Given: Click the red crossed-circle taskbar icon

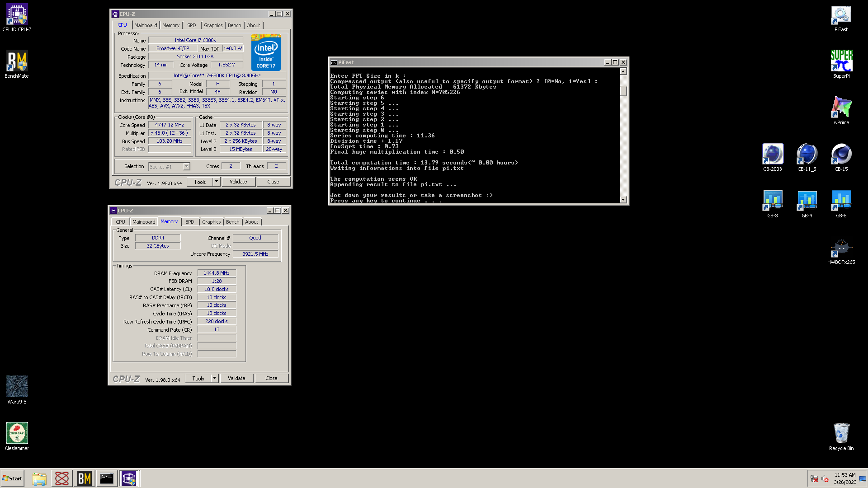Looking at the screenshot, I should click(x=62, y=479).
